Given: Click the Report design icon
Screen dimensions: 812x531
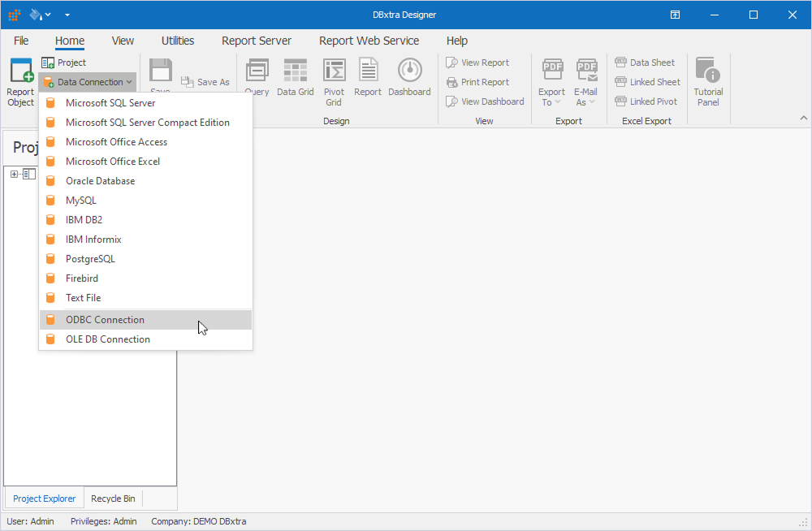Looking at the screenshot, I should (x=367, y=77).
